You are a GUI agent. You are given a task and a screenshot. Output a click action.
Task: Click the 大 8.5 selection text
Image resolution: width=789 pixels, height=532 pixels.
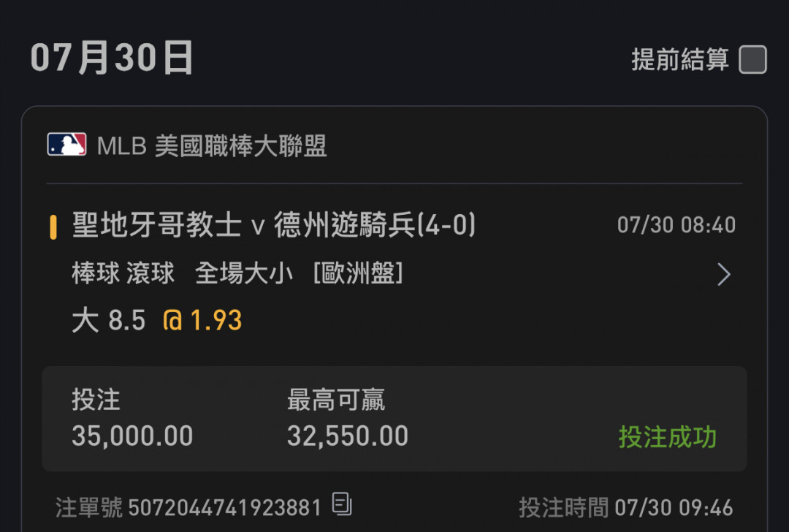click(109, 320)
